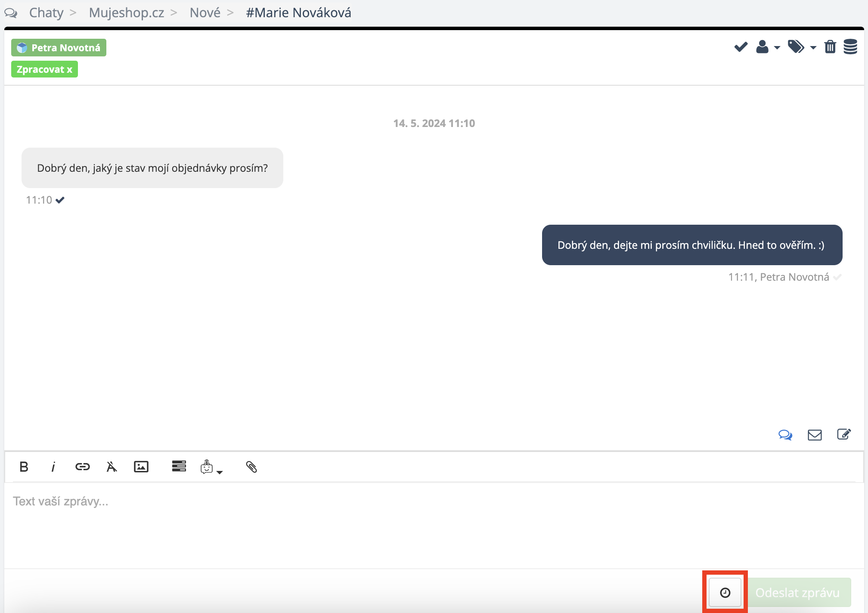This screenshot has width=868, height=613.
Task: Insert a canned response template
Action: 179,466
